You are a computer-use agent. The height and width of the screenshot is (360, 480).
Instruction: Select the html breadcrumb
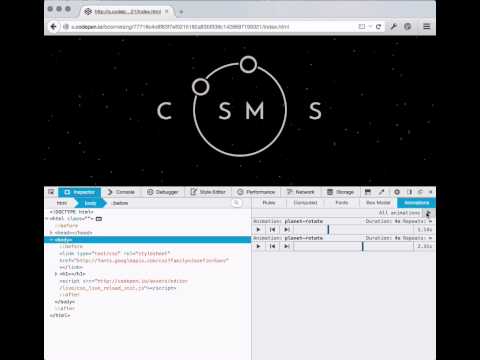point(62,203)
